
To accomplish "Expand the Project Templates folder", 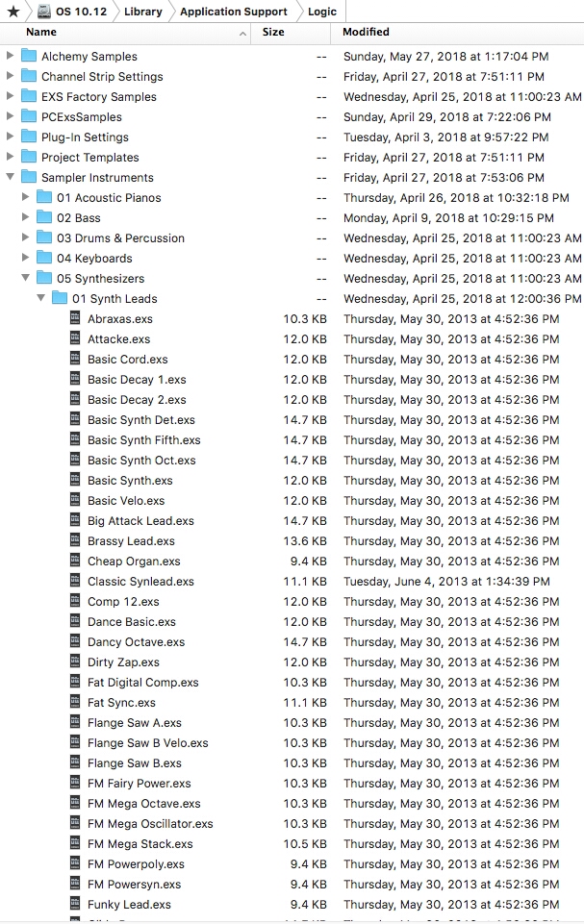I will click(10, 157).
